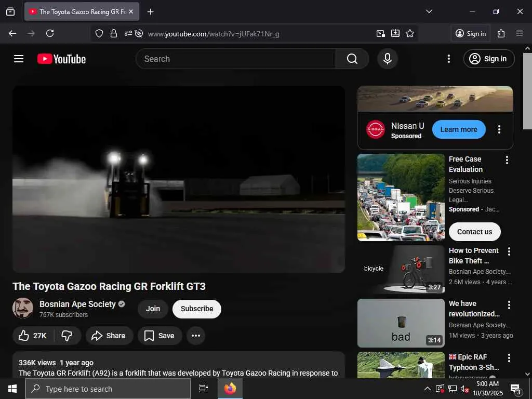Image resolution: width=532 pixels, height=399 pixels.
Task: Open a new browser tab
Action: coord(150,12)
